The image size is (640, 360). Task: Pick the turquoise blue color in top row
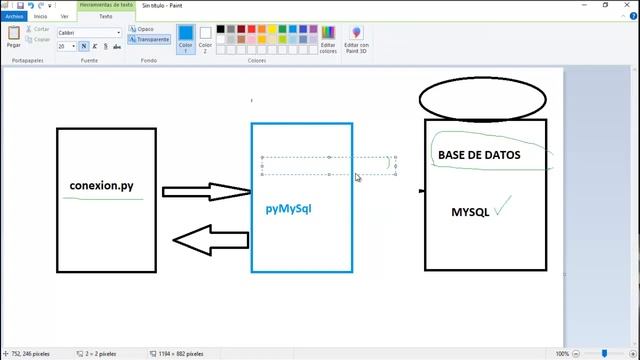293,29
